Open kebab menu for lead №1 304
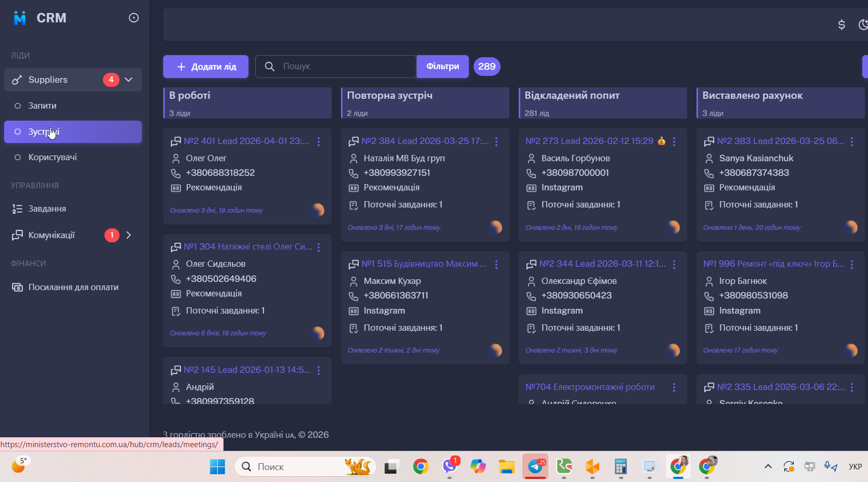The height and width of the screenshot is (482, 868). click(x=319, y=247)
